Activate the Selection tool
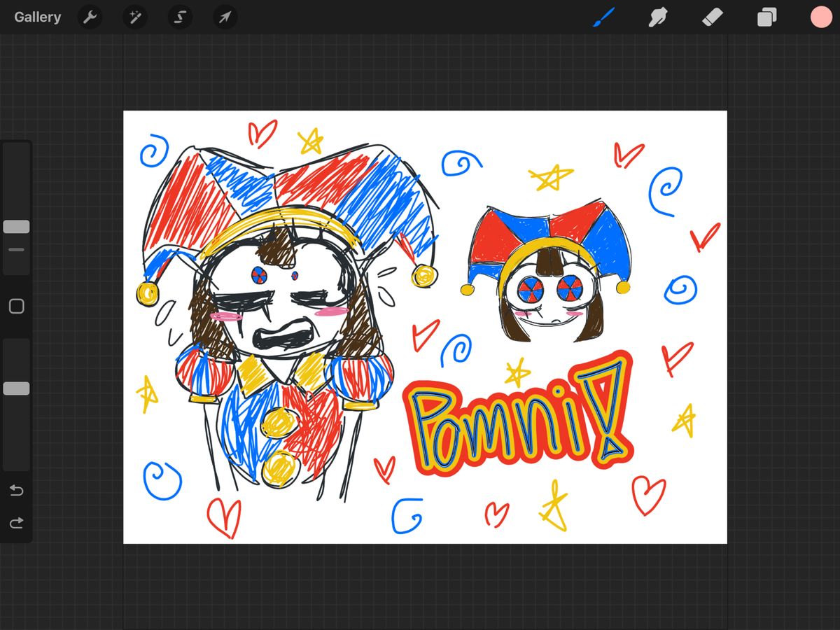This screenshot has height=630, width=840. (x=180, y=17)
